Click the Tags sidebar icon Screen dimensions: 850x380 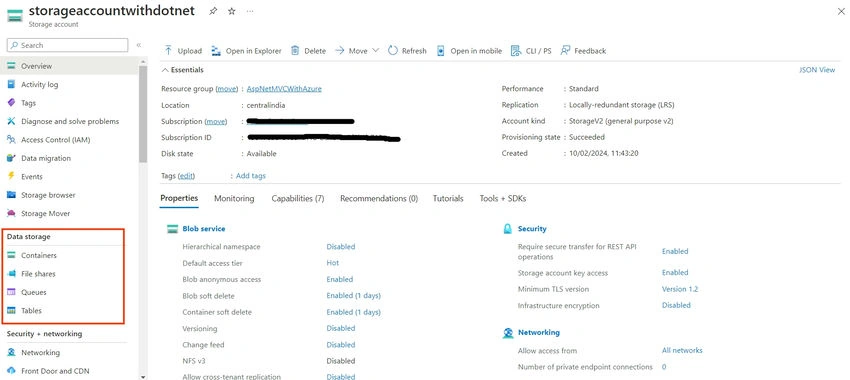point(11,103)
